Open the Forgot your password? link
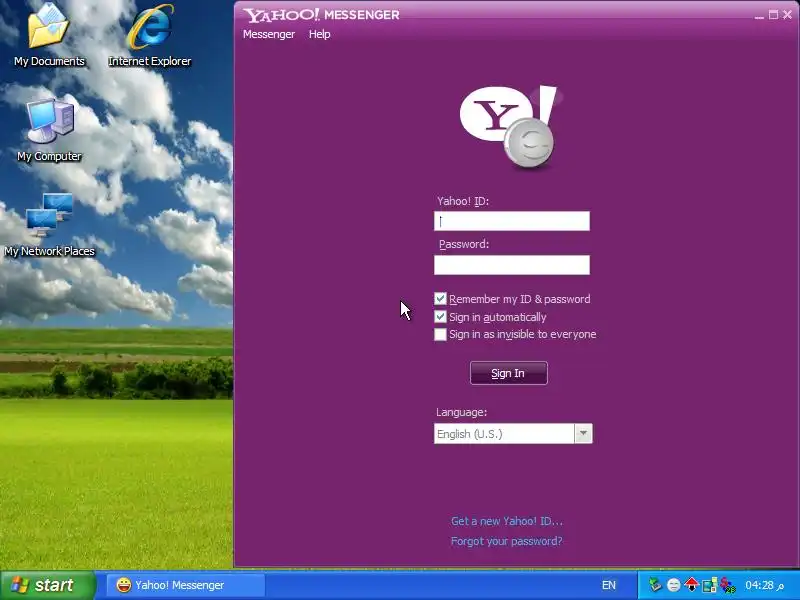The width and height of the screenshot is (800, 600). [507, 541]
